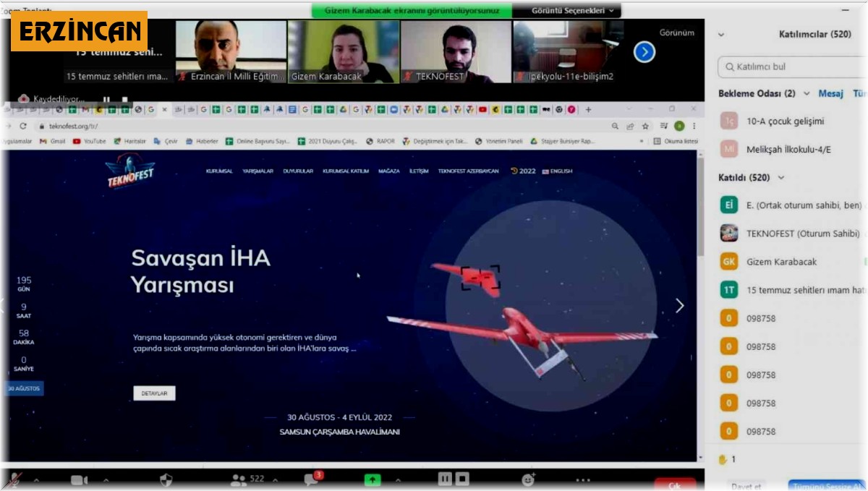868x491 pixels.
Task: Toggle the video camera in Zoom toolbar
Action: (79, 480)
